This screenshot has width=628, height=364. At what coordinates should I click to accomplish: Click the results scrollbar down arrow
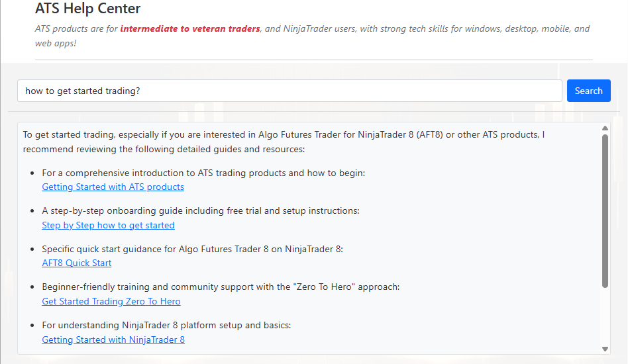(x=605, y=349)
